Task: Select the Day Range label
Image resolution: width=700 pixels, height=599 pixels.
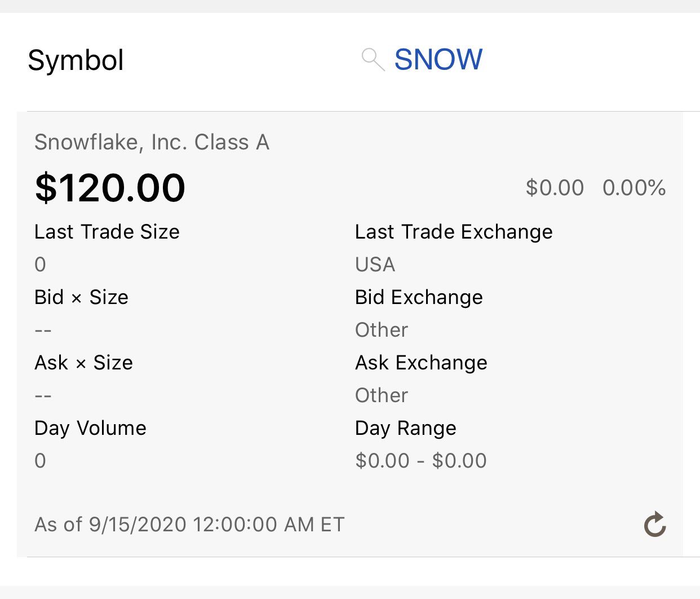Action: coord(406,428)
